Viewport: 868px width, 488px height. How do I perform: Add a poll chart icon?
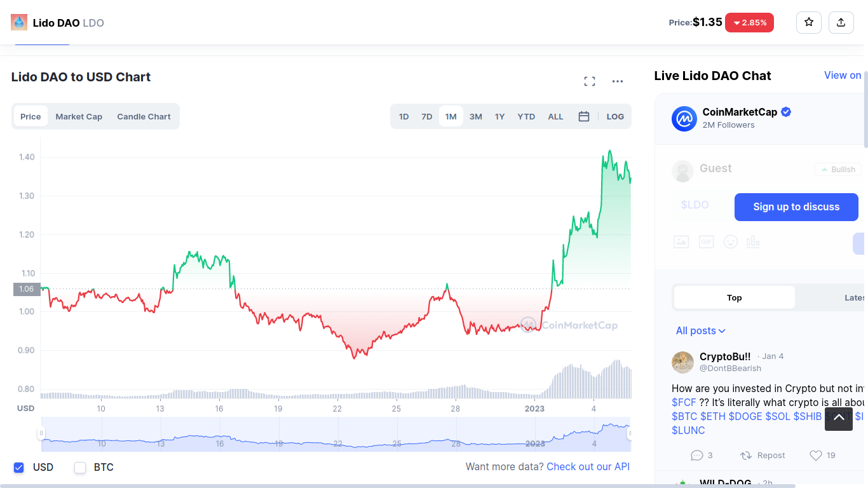[x=753, y=241]
